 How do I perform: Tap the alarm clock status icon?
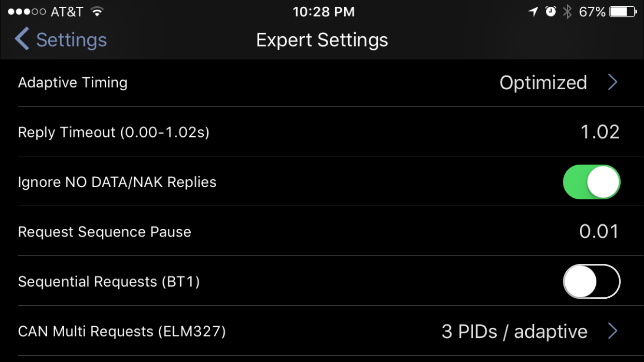coord(551,12)
